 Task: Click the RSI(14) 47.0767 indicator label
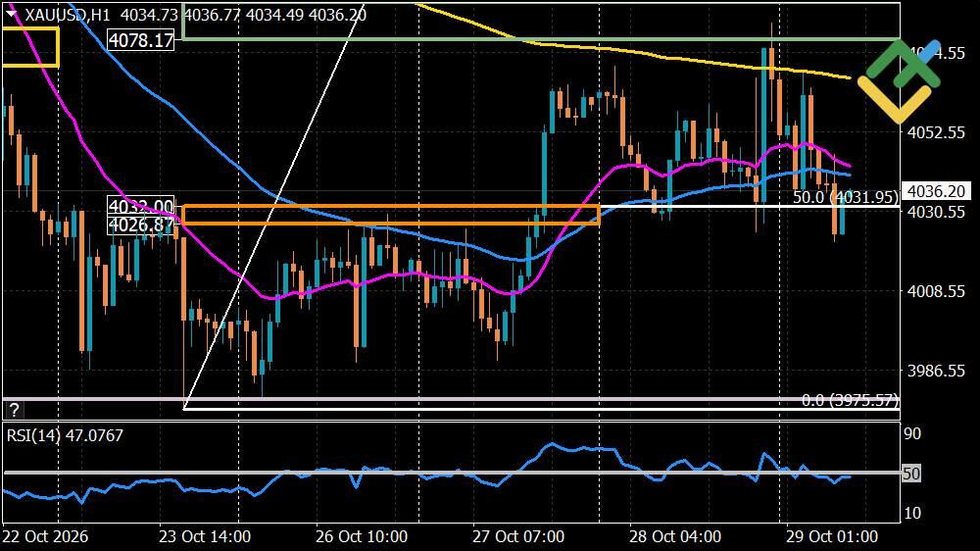[x=65, y=435]
